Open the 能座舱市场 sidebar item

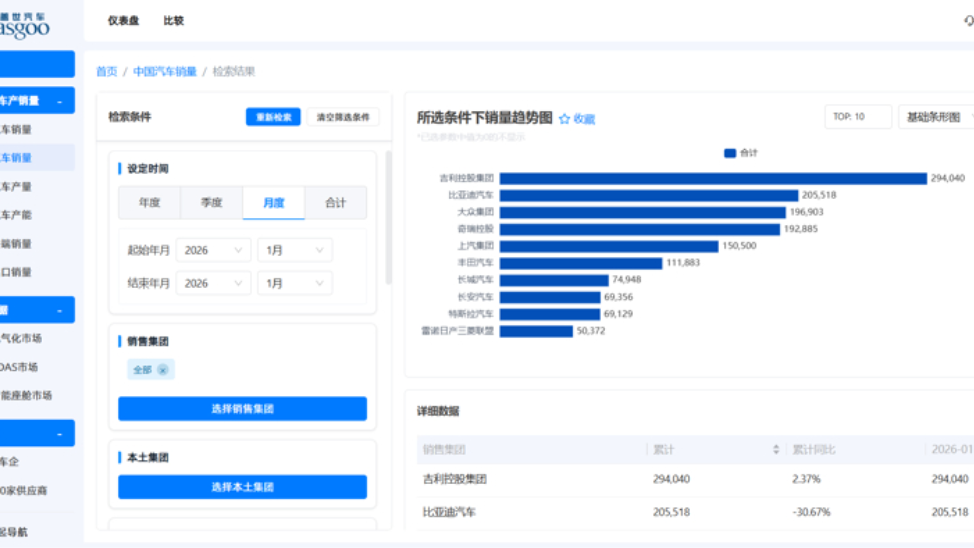(x=26, y=395)
